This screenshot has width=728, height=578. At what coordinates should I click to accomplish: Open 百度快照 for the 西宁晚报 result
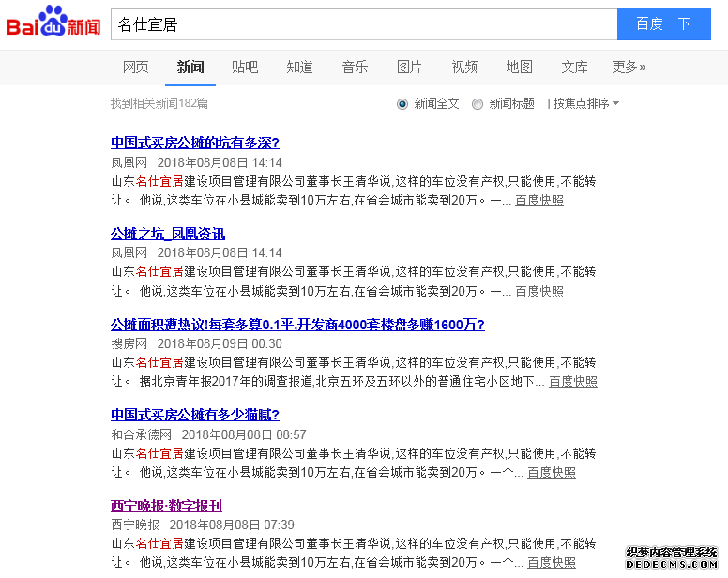pos(552,563)
